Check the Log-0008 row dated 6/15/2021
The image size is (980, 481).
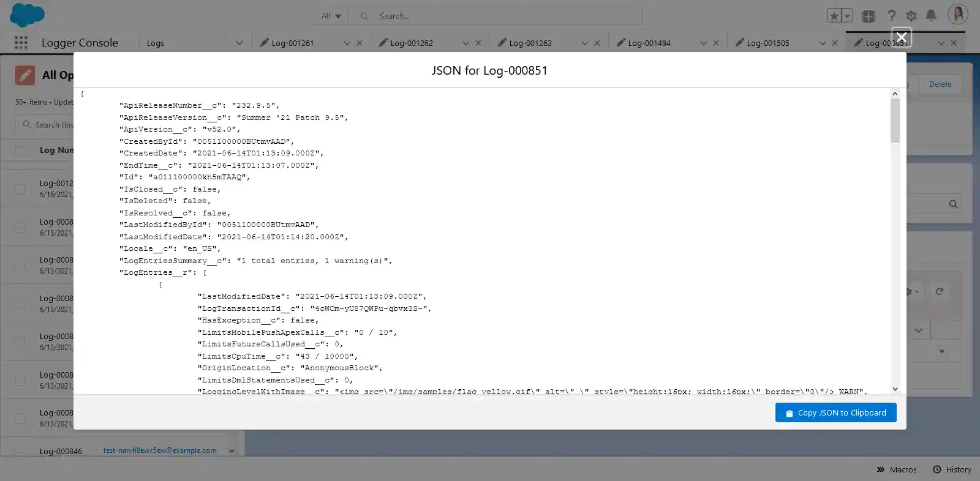pos(20,227)
